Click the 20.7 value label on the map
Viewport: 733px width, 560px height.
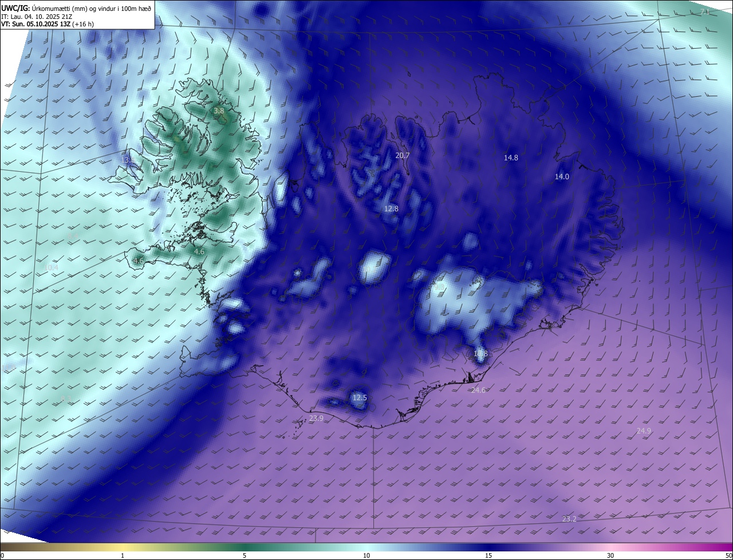[403, 156]
